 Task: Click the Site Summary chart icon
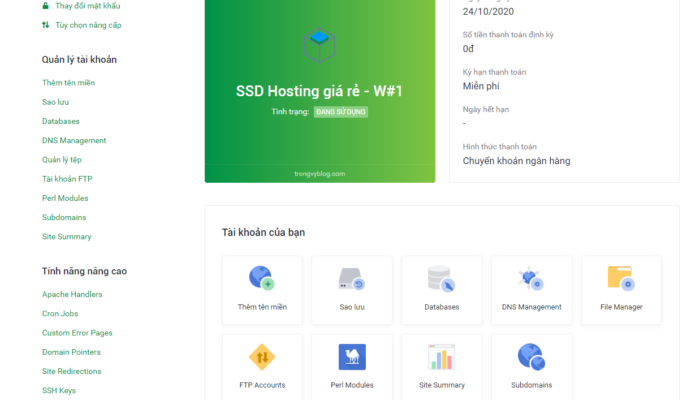coord(442,357)
